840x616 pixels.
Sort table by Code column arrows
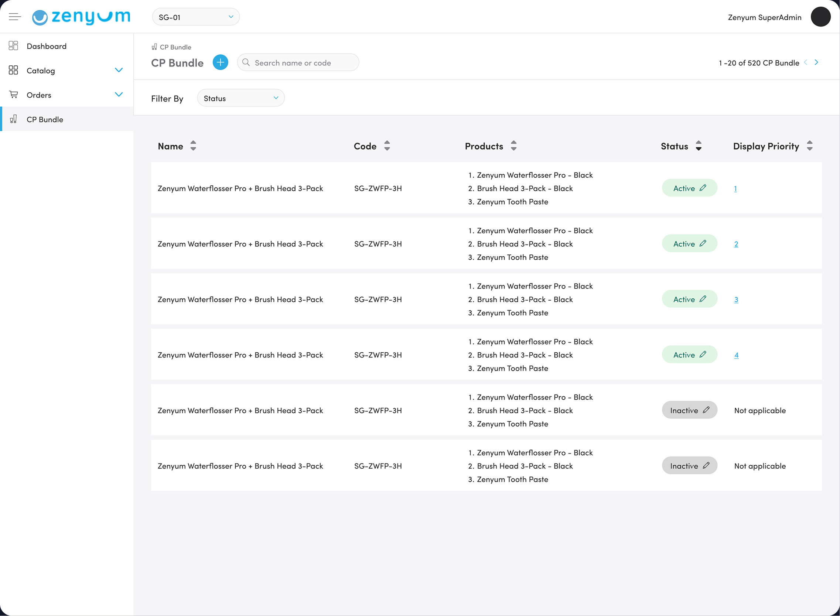[x=387, y=146]
